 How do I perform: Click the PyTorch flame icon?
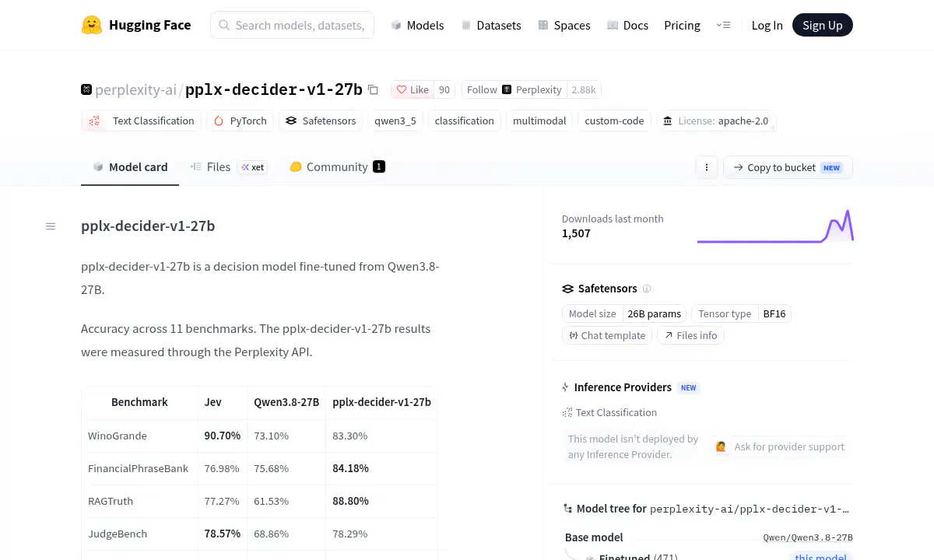(x=219, y=121)
